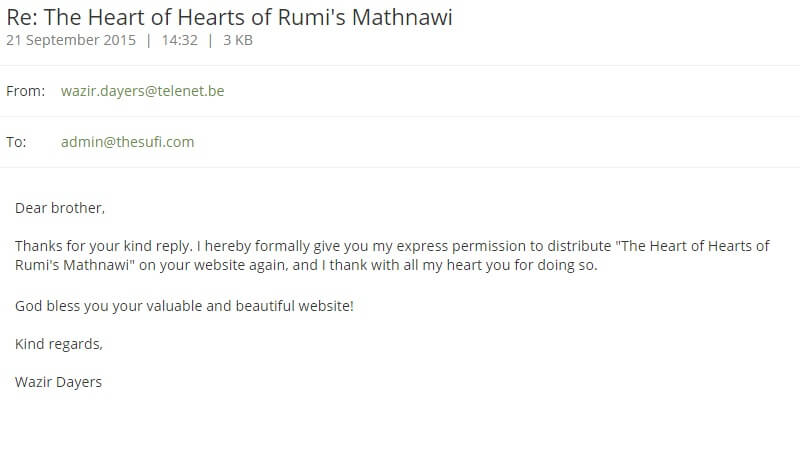Click the separator bar before 3 KB
The image size is (800, 455).
210,40
